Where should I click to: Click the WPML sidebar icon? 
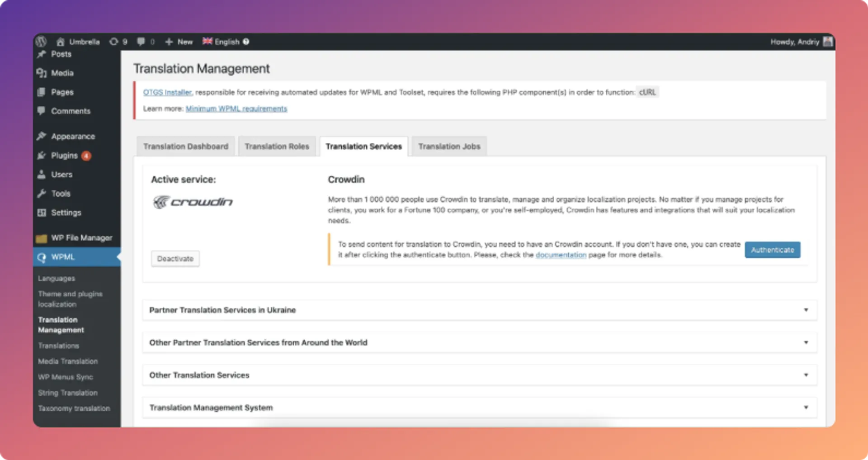(x=42, y=257)
